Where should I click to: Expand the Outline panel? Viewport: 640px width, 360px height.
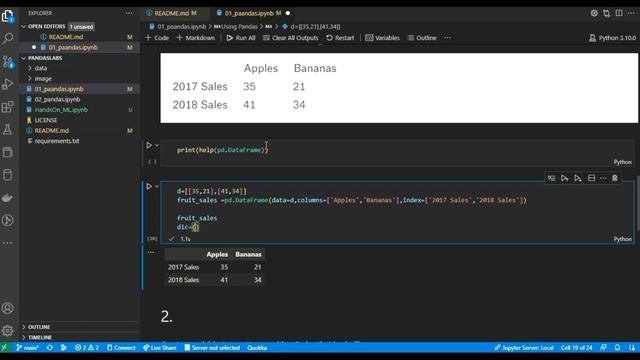tap(39, 327)
